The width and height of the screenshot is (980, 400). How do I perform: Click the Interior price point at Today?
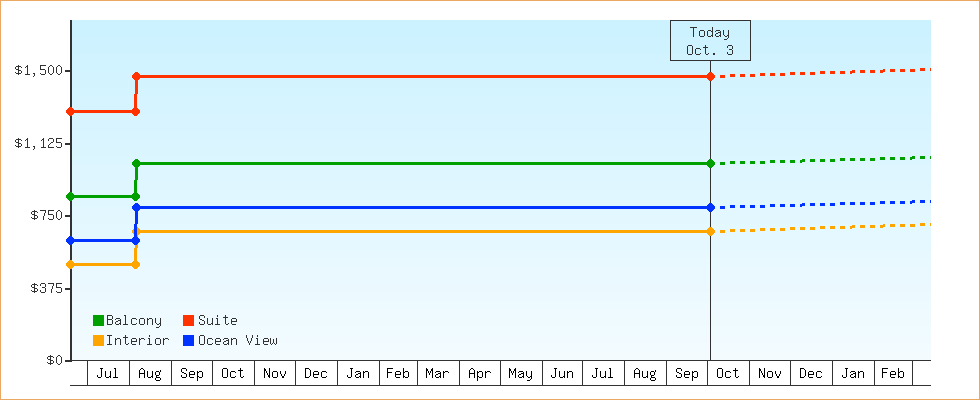point(710,231)
